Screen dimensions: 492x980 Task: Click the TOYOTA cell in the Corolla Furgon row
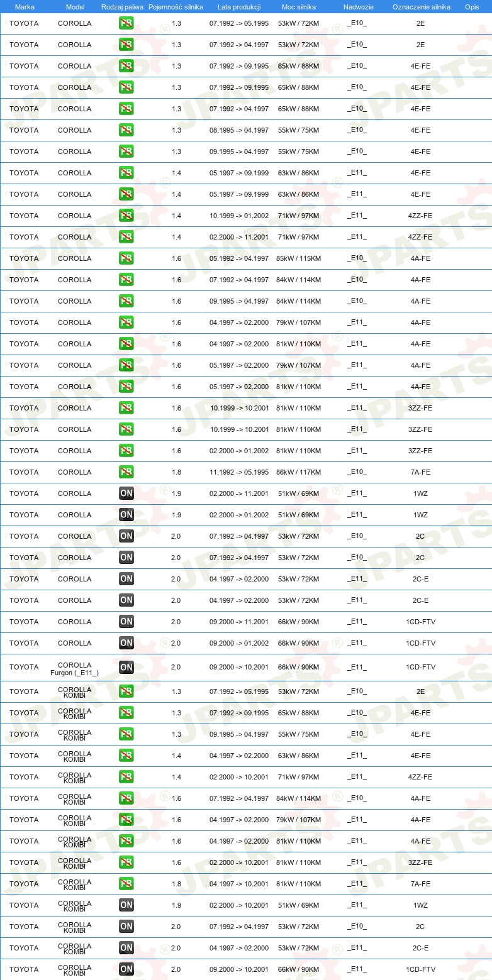click(24, 667)
